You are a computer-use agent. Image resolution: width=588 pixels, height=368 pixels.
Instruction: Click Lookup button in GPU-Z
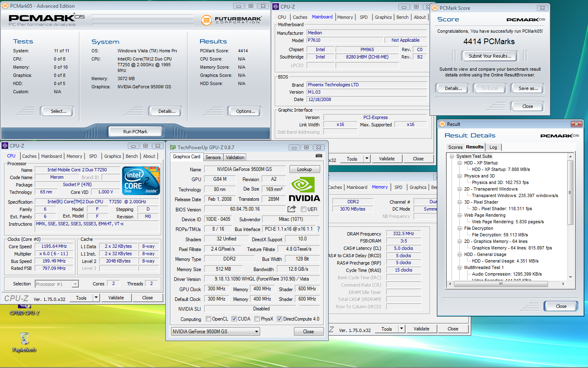point(304,169)
